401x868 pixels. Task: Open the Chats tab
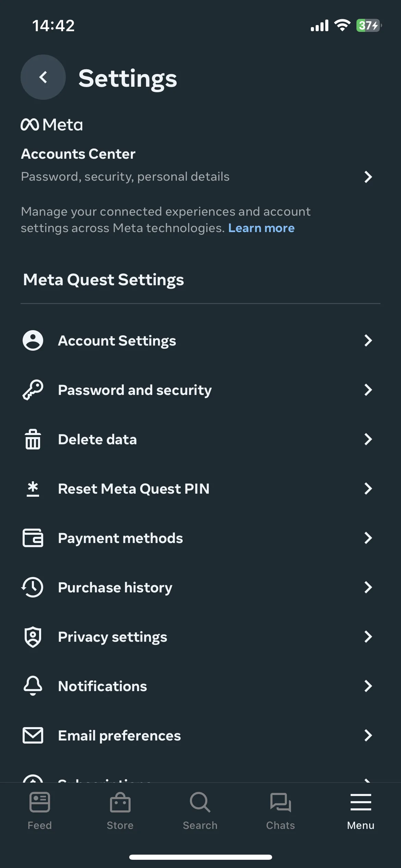(280, 811)
